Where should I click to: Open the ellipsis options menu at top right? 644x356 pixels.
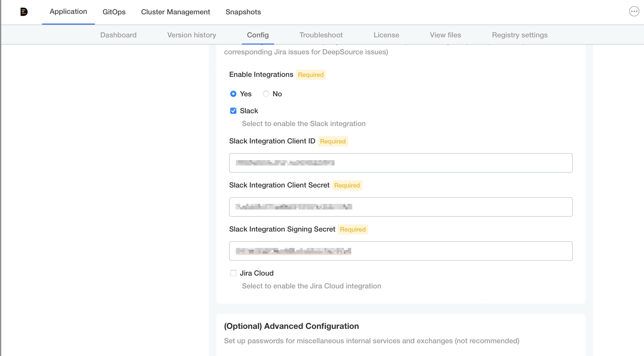point(634,11)
